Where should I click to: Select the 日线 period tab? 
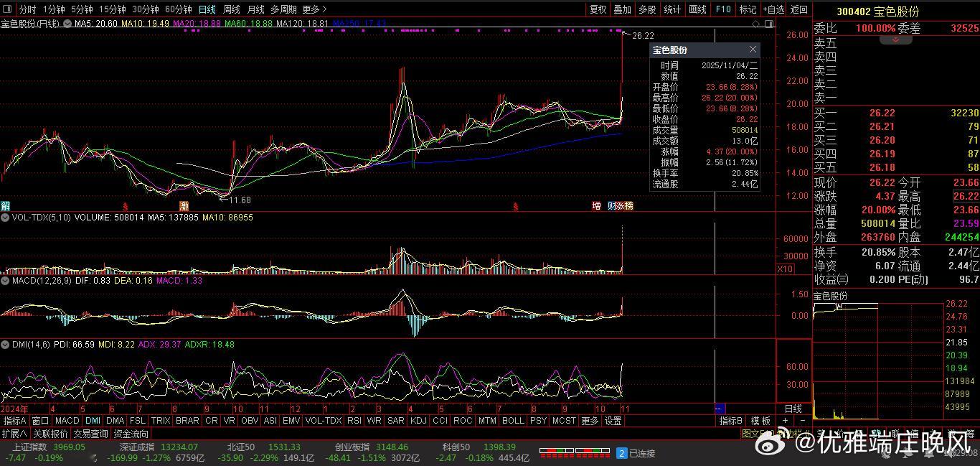point(207,9)
